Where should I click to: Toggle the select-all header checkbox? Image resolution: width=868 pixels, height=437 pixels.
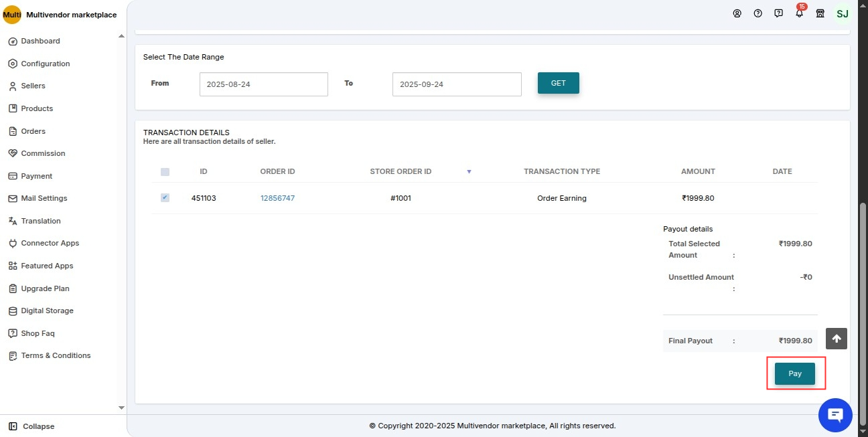(165, 172)
